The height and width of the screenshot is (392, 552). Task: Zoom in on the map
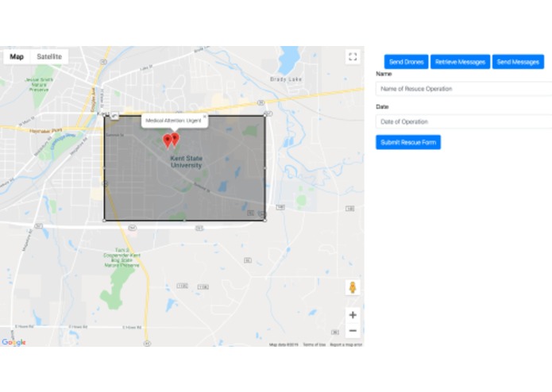pyautogui.click(x=353, y=315)
